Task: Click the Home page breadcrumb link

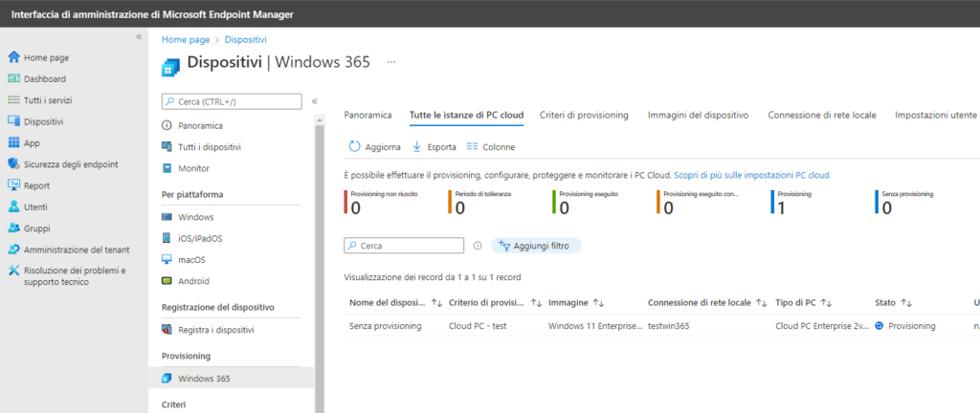Action: [186, 39]
